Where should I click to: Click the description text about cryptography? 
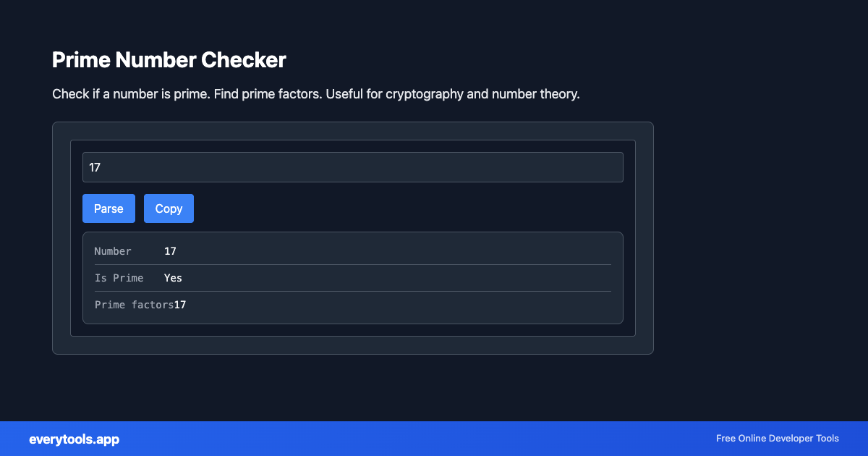[x=315, y=93]
